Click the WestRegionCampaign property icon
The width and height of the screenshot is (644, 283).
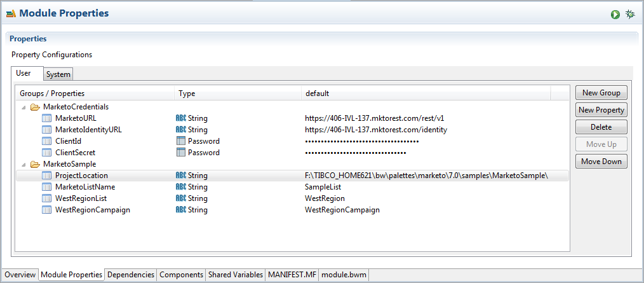point(47,210)
